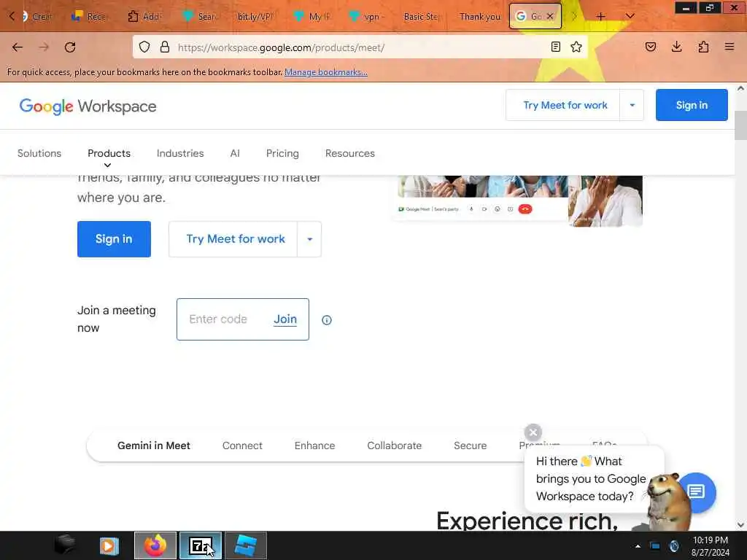747x560 pixels.
Task: Switch to the bit.ly/VP tab
Action: pos(255,17)
